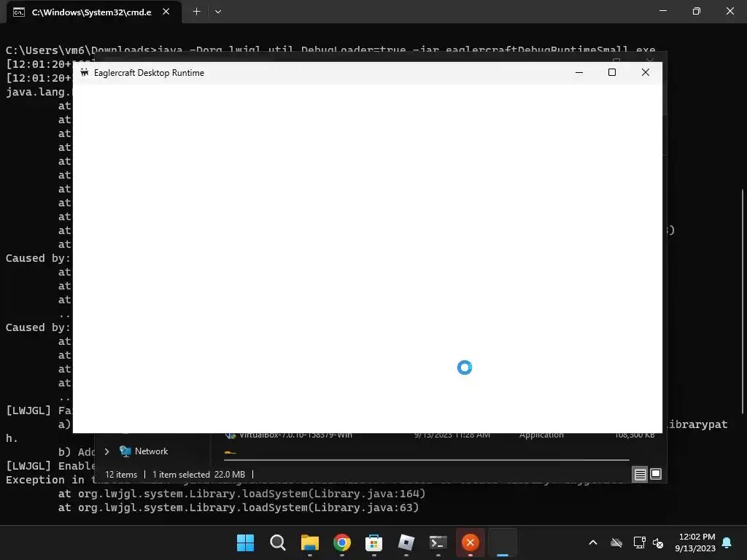
Task: Launch Google Chrome from the taskbar
Action: (x=342, y=542)
